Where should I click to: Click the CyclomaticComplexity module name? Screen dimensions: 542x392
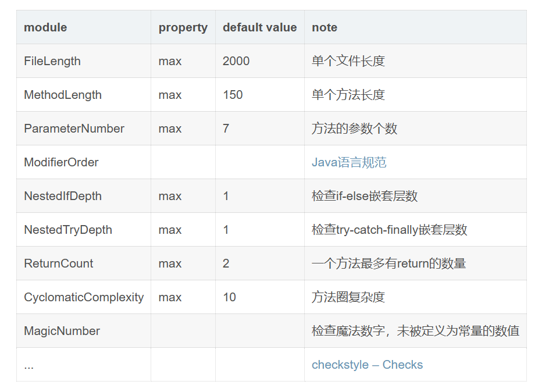pyautogui.click(x=84, y=297)
